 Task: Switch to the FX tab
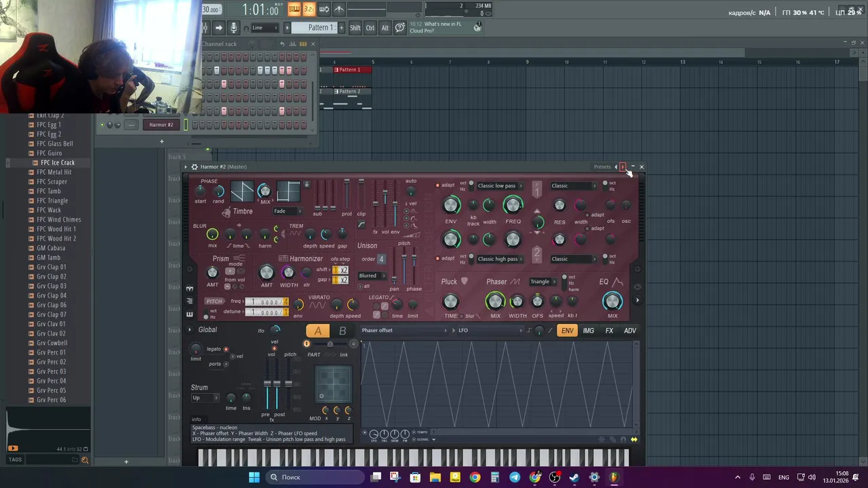tap(609, 331)
